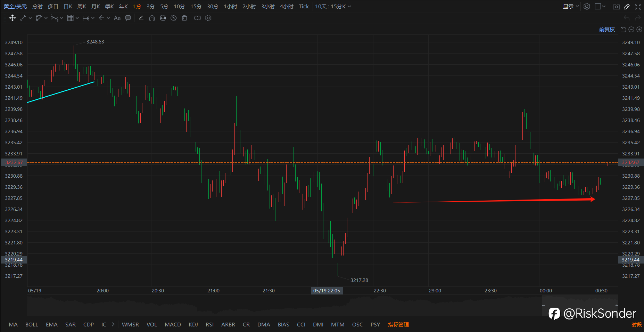644x332 pixels.
Task: Select the comment bubble annotation tool
Action: [128, 18]
